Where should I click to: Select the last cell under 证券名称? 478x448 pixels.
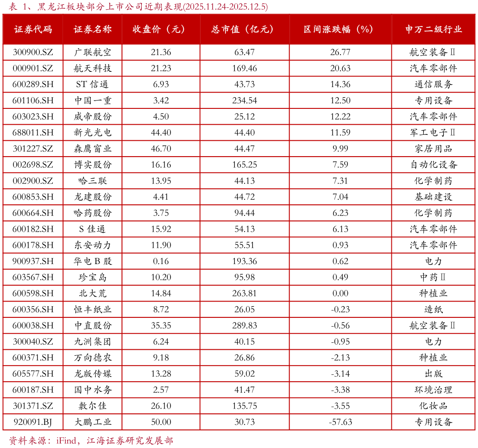pyautogui.click(x=92, y=421)
